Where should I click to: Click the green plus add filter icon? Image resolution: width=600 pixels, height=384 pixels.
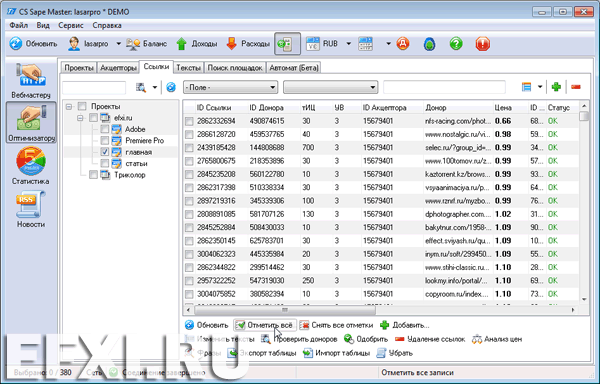556,87
